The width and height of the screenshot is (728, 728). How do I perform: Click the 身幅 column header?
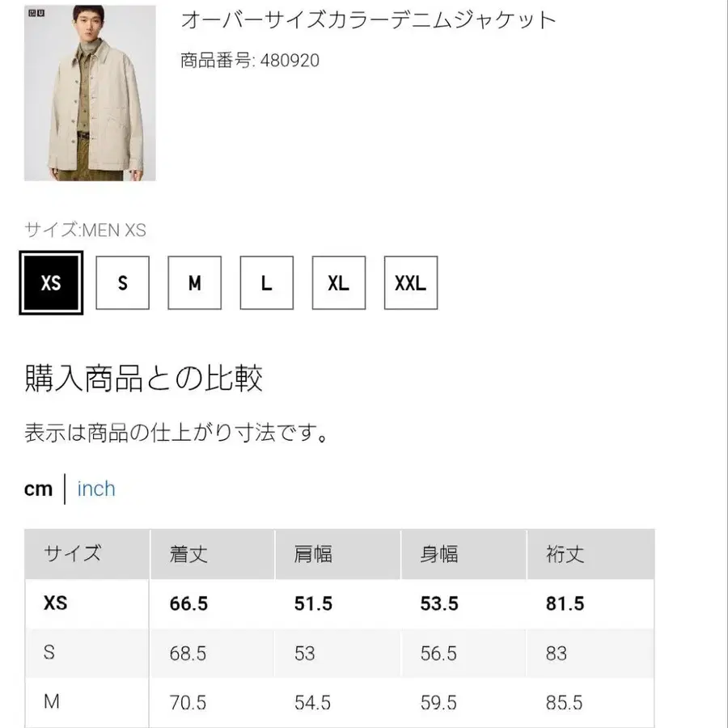click(438, 554)
